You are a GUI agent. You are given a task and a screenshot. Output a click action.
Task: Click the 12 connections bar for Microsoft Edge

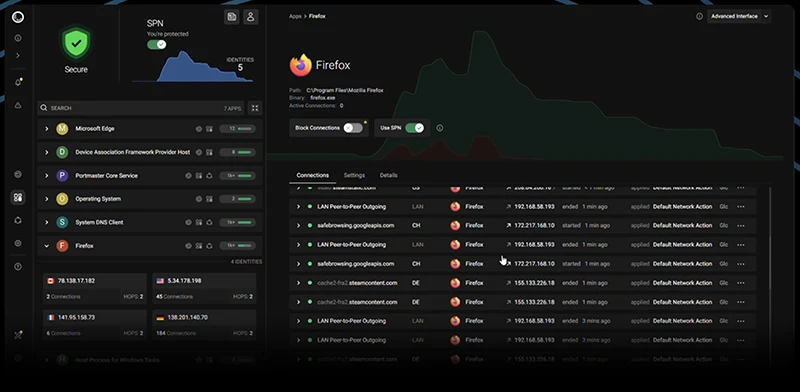pyautogui.click(x=237, y=129)
